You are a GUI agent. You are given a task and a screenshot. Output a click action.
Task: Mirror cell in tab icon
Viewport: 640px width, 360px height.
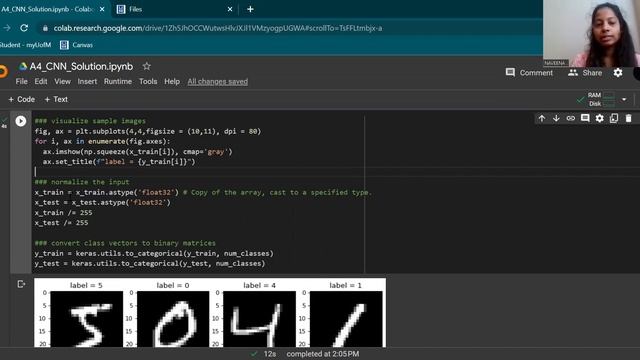pyautogui.click(x=614, y=118)
